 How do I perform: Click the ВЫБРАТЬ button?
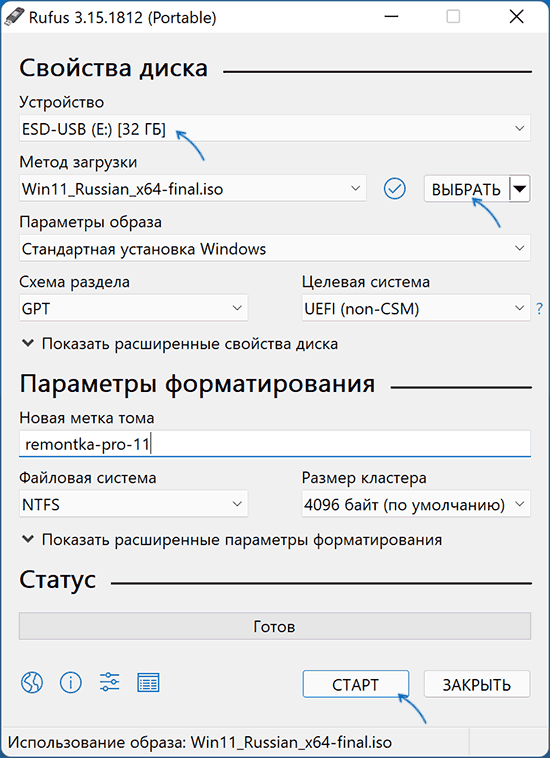(x=466, y=189)
